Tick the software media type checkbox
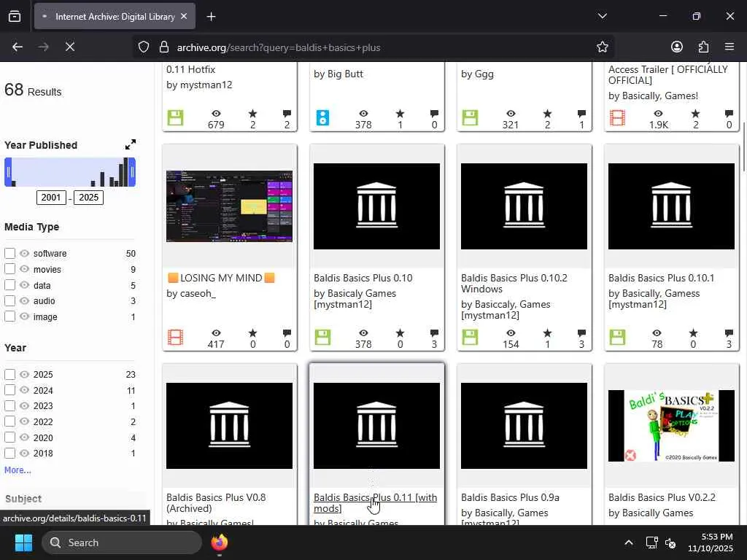The height and width of the screenshot is (560, 747). click(x=10, y=253)
